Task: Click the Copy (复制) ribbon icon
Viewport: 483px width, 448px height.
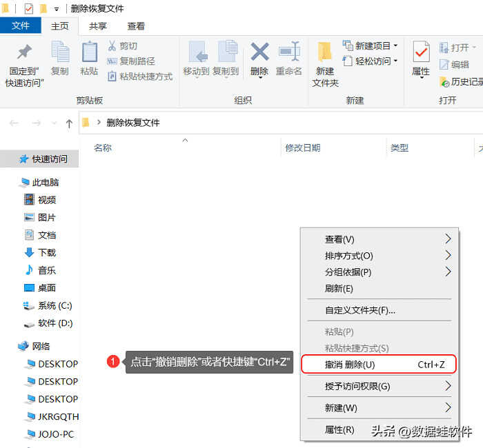Action: click(x=60, y=52)
